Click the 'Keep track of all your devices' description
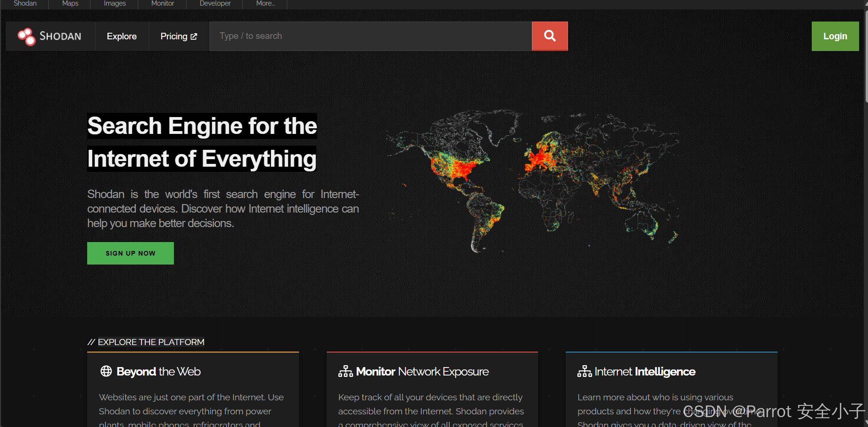 pos(431,411)
